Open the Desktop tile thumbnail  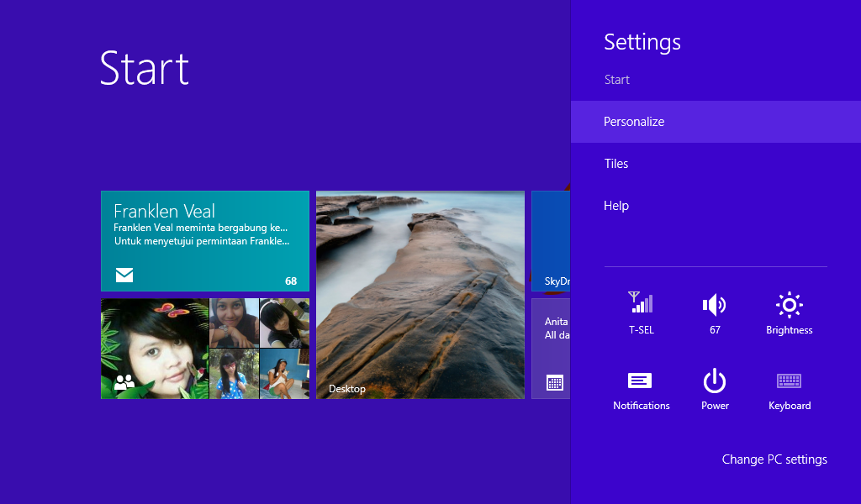420,294
